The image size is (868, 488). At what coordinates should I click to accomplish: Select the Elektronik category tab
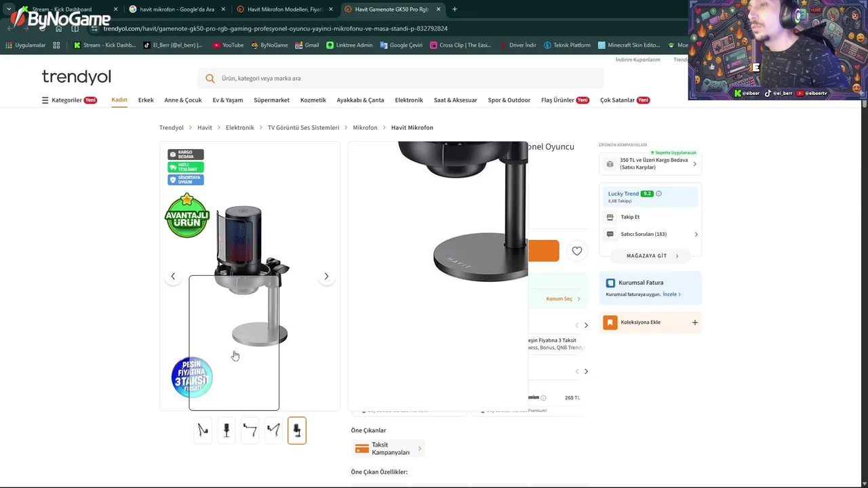pos(409,100)
